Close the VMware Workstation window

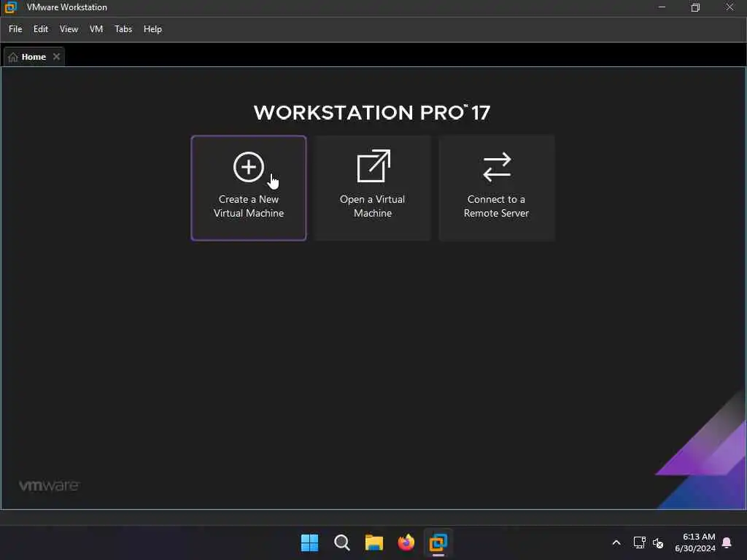(729, 7)
